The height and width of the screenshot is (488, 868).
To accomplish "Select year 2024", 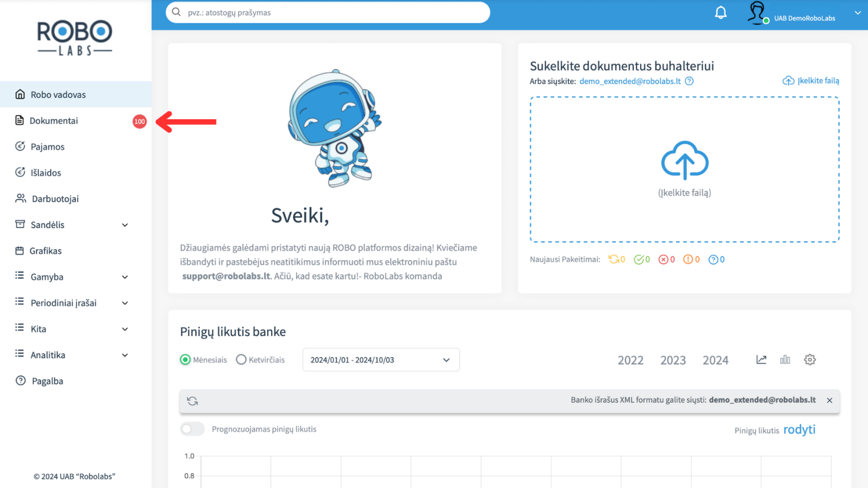I will [x=715, y=360].
